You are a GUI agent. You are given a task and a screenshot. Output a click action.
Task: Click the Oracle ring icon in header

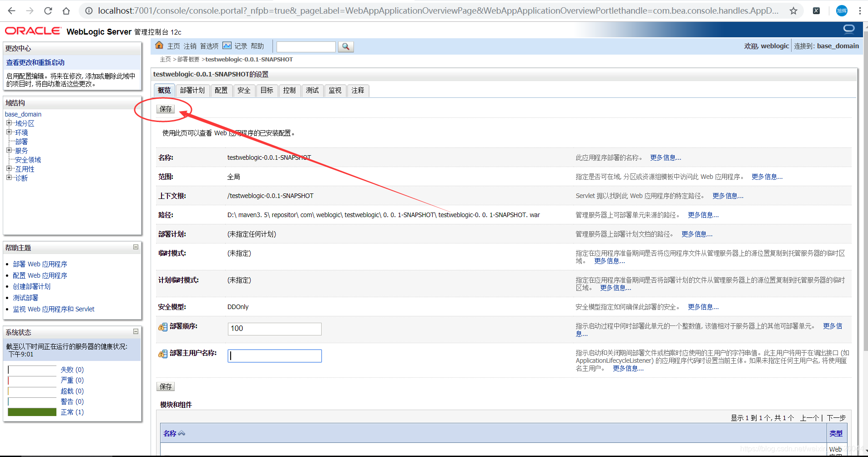pyautogui.click(x=849, y=30)
